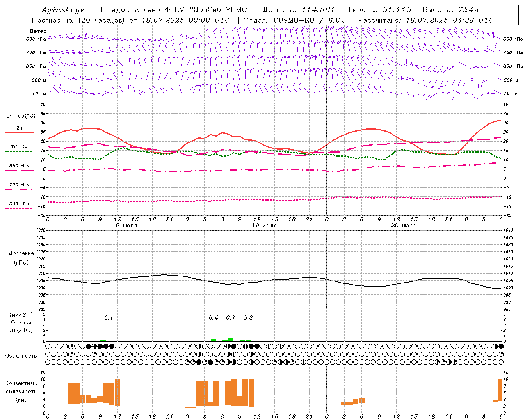
Task: Click the (гПа) unit under Давление
Action: click(21, 263)
